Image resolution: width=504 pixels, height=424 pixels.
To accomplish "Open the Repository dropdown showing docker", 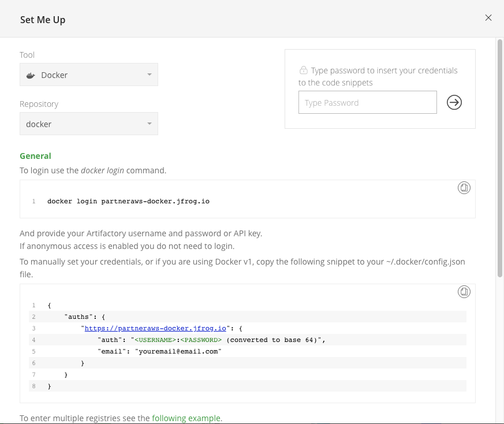I will point(88,124).
